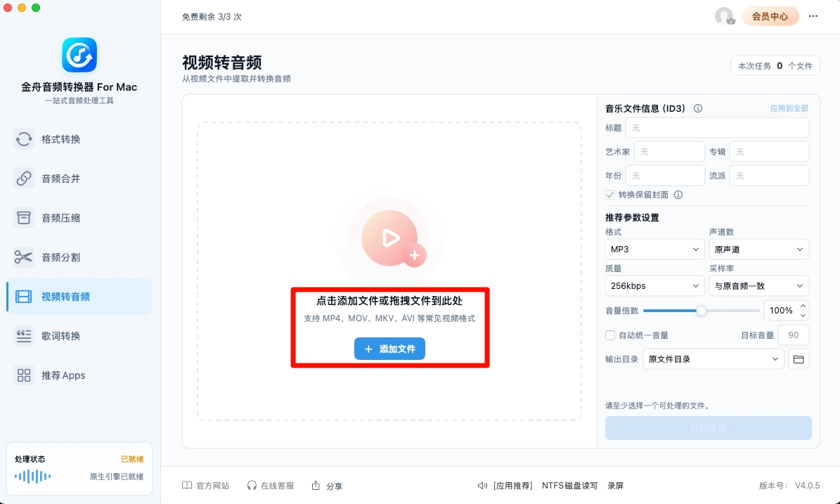
Task: Click the 已就绪 status label
Action: [x=132, y=459]
